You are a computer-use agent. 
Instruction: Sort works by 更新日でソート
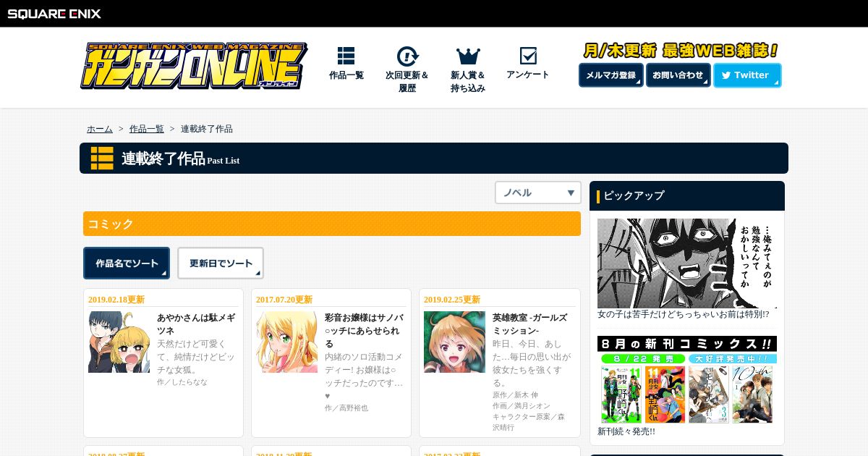221,263
